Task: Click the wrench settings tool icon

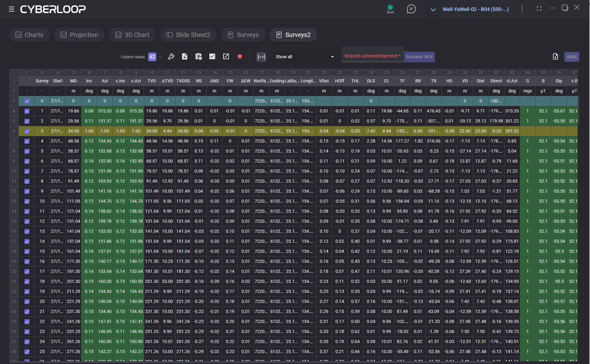Action: tap(171, 57)
